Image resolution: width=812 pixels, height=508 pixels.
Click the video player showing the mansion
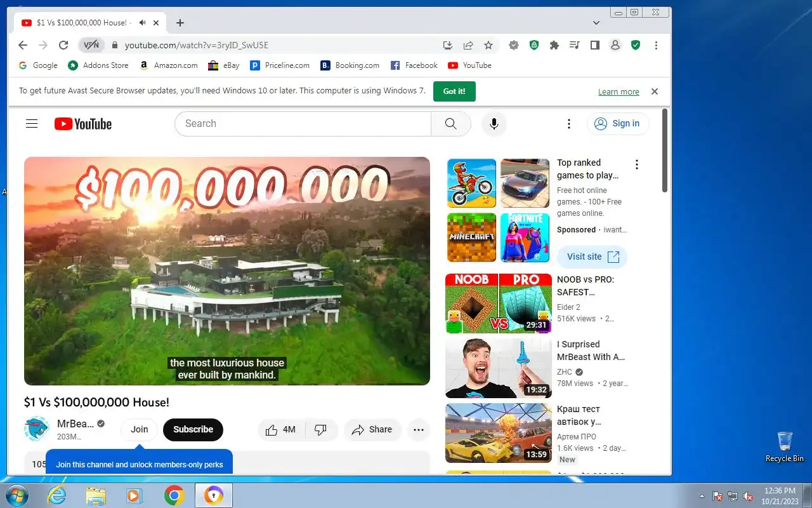(227, 271)
